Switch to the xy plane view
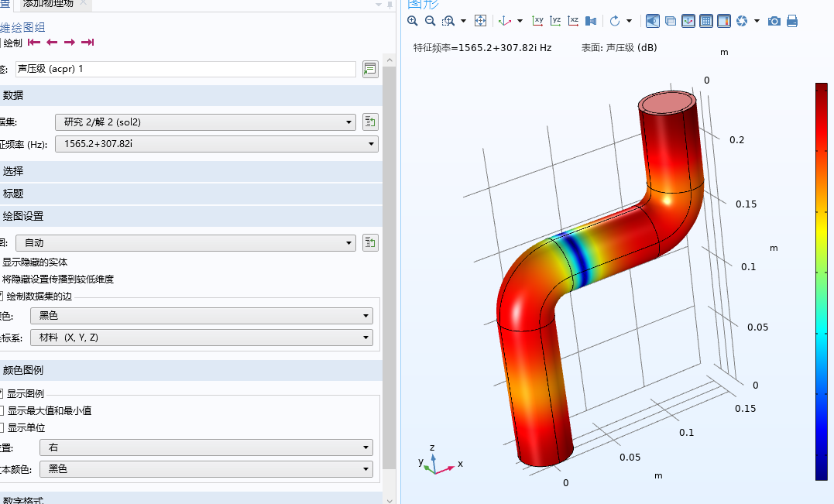 point(537,21)
